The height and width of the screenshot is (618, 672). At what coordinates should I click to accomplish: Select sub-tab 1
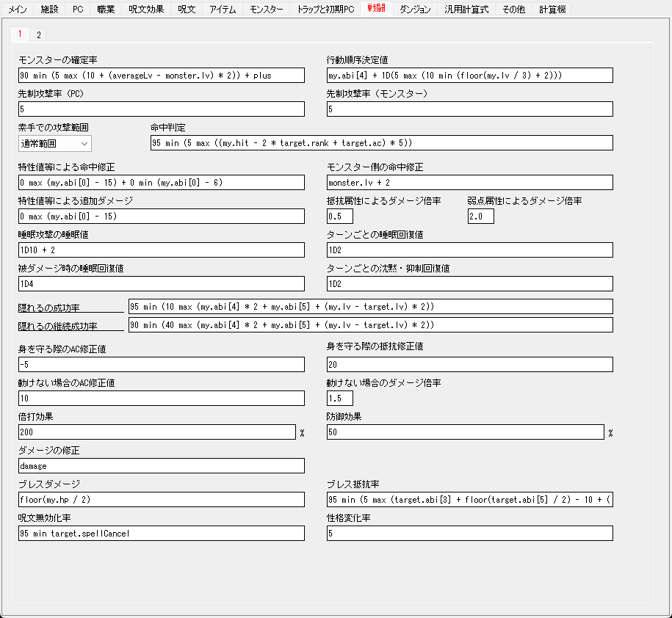20,34
